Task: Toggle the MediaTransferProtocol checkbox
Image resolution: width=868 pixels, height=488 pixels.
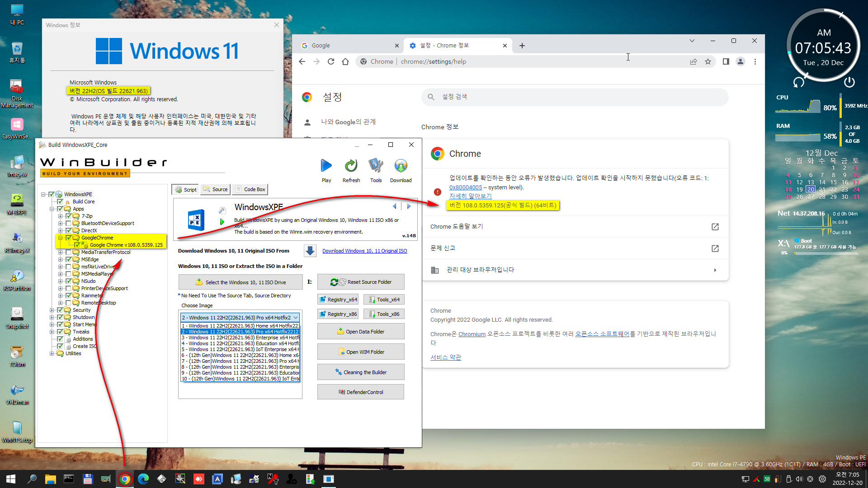Action: click(69, 252)
